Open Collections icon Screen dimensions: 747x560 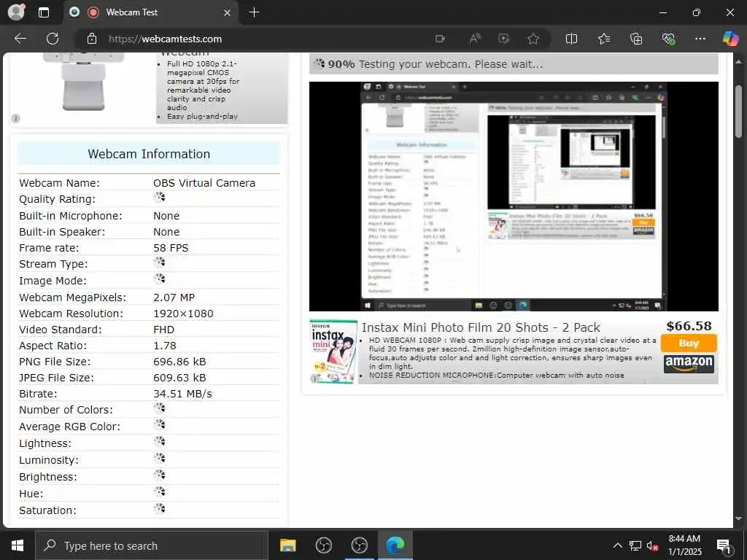636,39
